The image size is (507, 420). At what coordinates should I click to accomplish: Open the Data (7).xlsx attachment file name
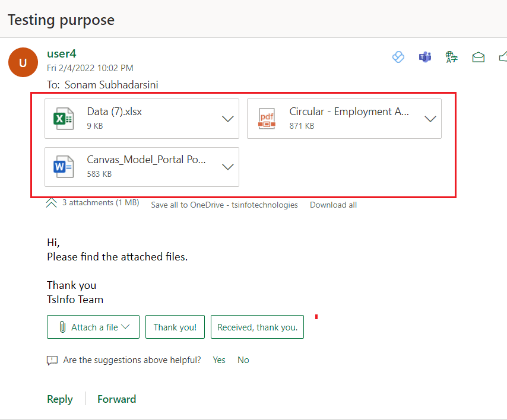pos(115,112)
